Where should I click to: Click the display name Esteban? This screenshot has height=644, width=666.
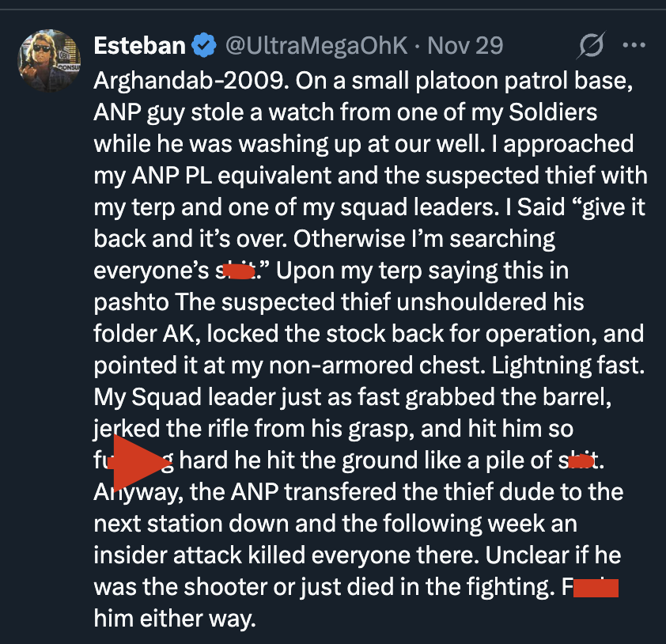tap(139, 46)
